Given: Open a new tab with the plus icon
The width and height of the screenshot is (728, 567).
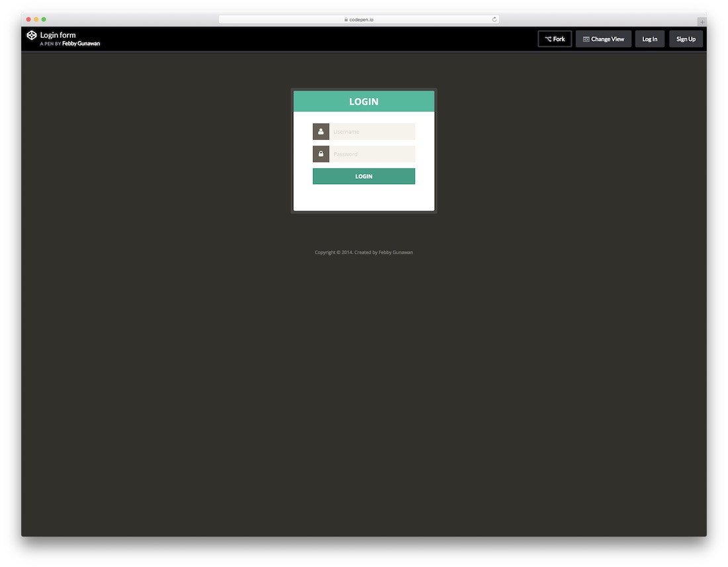Looking at the screenshot, I should 702,22.
